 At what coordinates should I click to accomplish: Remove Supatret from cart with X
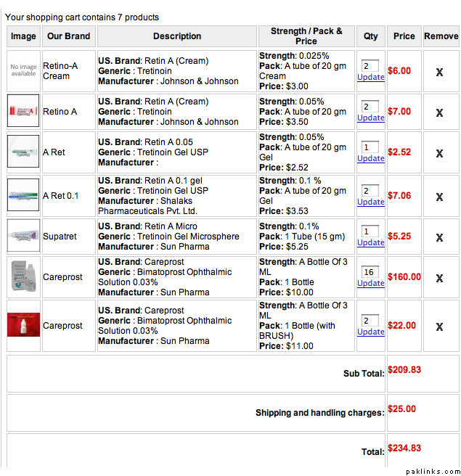[x=439, y=237]
